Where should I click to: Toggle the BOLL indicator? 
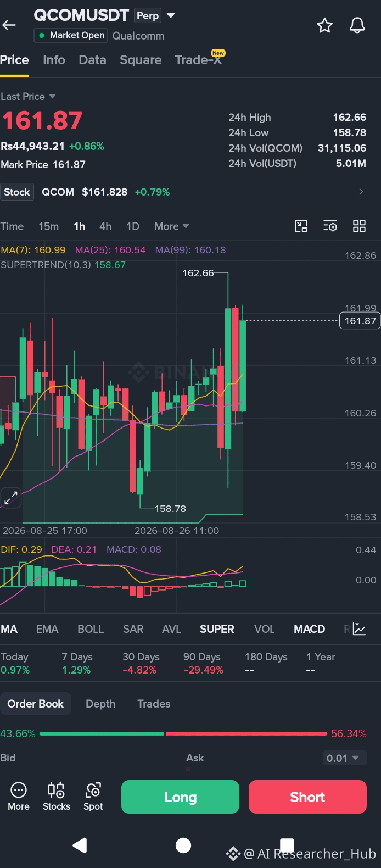click(91, 629)
